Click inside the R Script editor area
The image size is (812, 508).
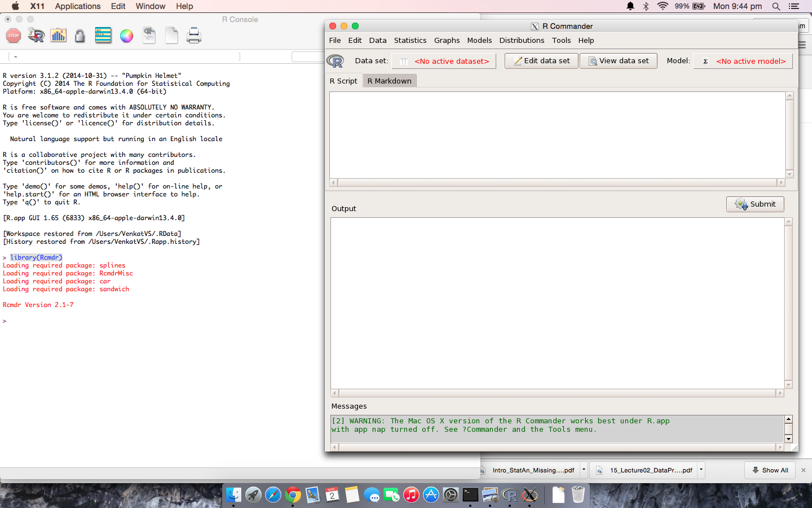[x=557, y=134]
